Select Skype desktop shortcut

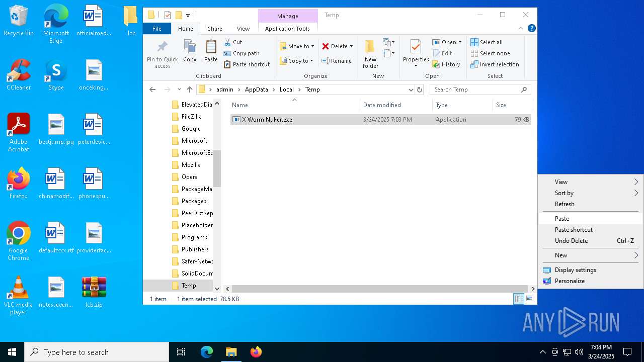pyautogui.click(x=56, y=75)
